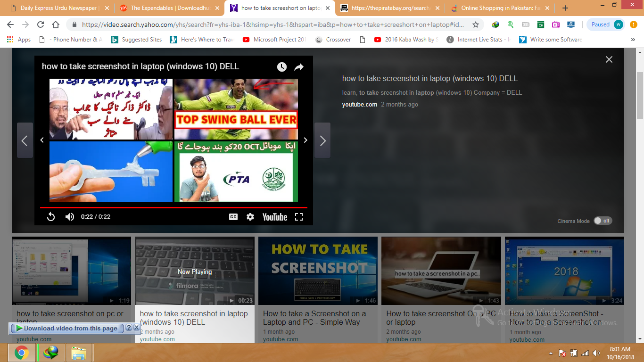Open How to take screenshot On a PC or laptop
The image size is (644, 362).
441,318
